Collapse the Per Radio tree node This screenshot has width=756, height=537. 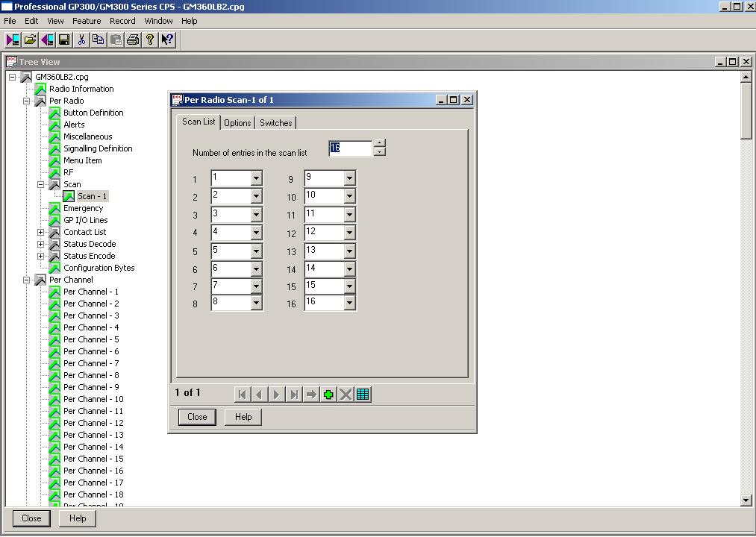[x=27, y=101]
